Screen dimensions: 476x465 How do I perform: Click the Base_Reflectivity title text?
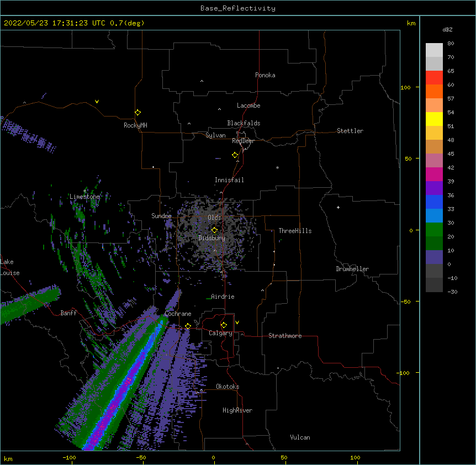[x=238, y=8]
